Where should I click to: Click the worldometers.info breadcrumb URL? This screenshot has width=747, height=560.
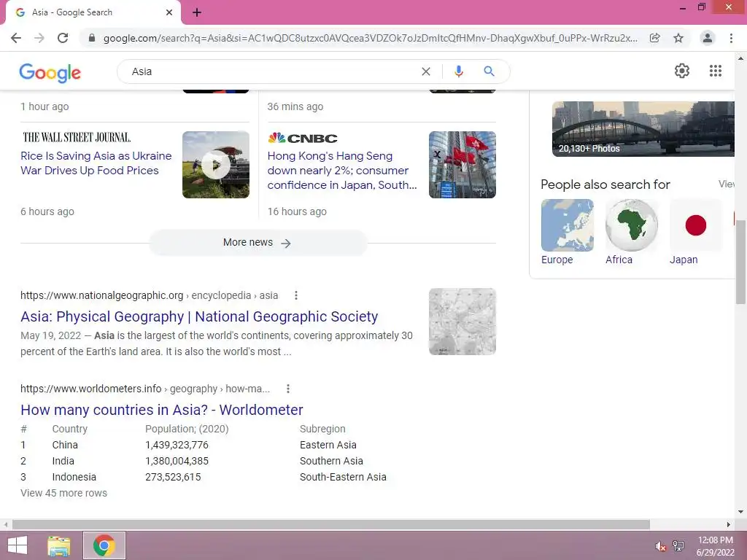[x=145, y=389]
